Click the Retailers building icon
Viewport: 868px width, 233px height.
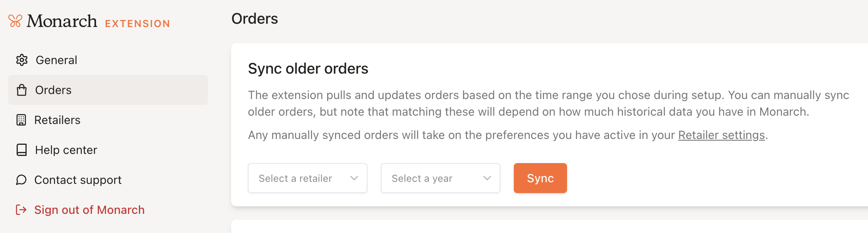[x=21, y=120]
